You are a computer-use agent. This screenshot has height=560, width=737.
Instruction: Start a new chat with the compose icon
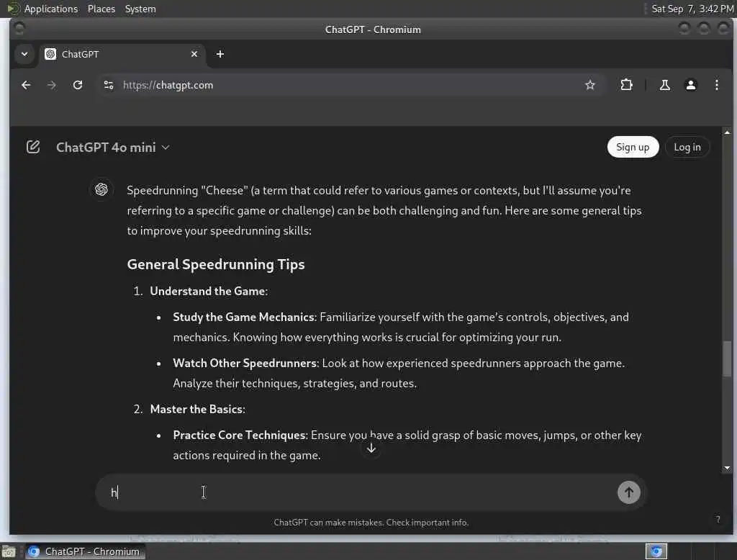click(x=33, y=147)
